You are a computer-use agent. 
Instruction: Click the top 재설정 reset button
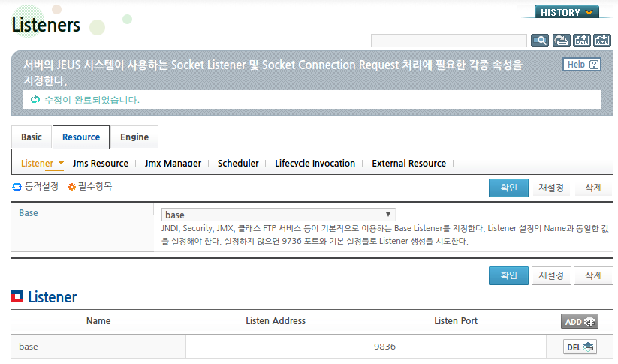551,188
